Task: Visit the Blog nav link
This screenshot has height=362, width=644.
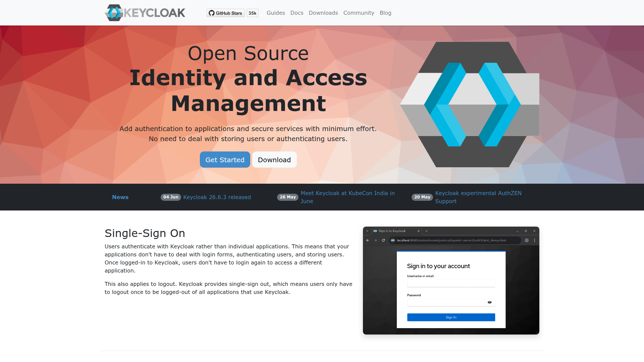Action: (385, 13)
